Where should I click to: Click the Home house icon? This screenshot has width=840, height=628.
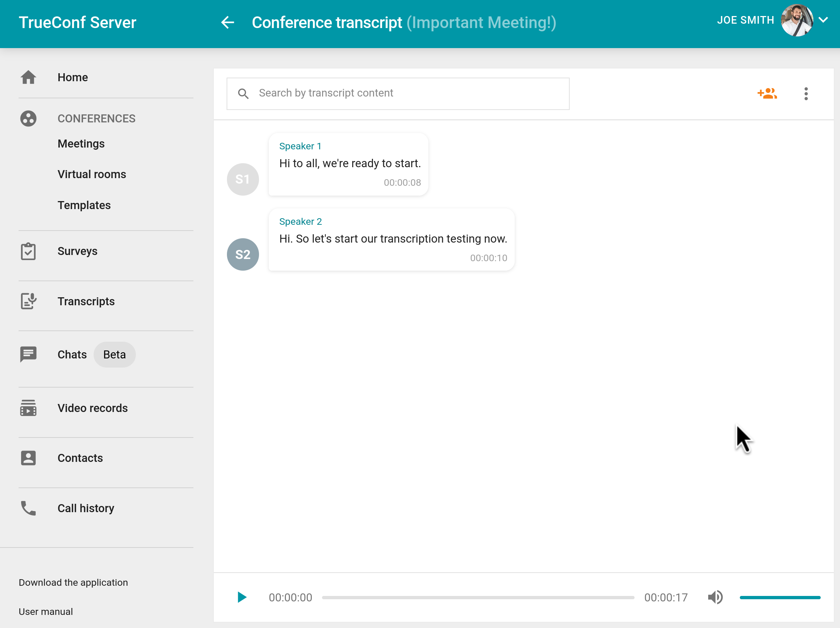28,78
